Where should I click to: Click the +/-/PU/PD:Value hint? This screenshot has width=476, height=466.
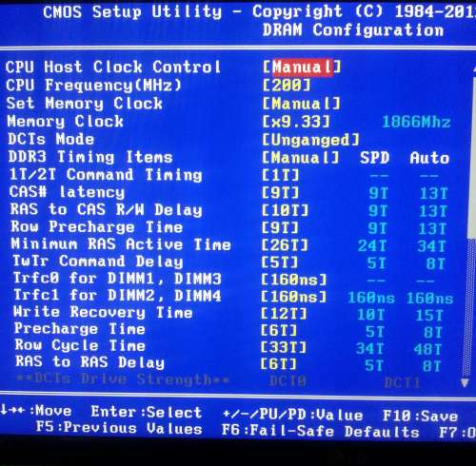(x=292, y=415)
